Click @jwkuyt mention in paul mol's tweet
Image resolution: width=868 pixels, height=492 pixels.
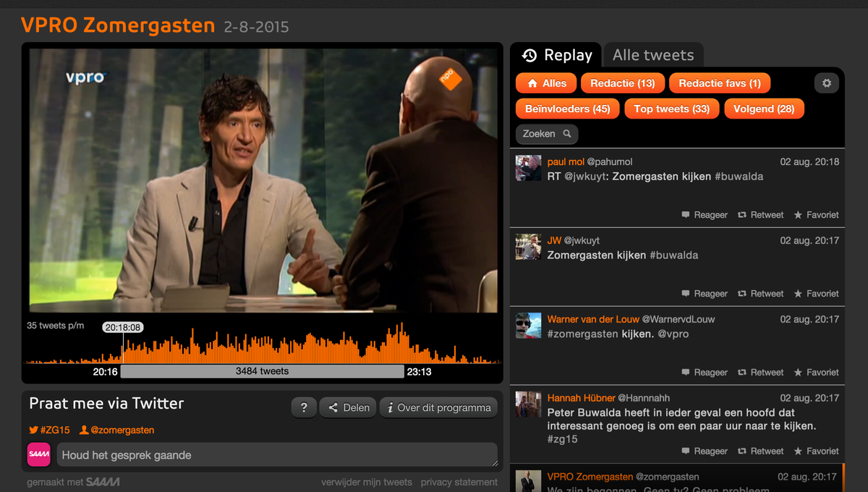[x=585, y=176]
